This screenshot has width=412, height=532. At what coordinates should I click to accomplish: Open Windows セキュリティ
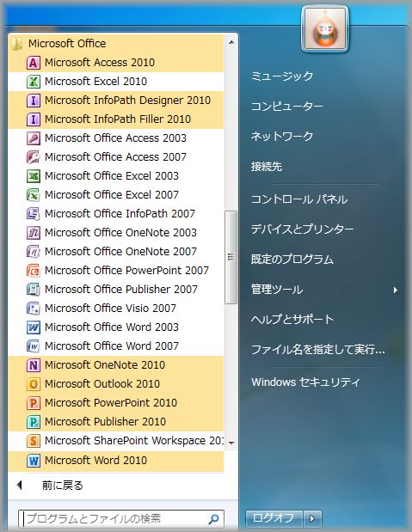point(305,382)
